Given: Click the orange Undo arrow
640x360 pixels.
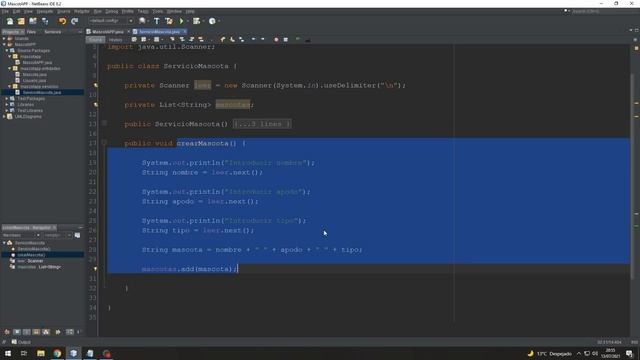Looking at the screenshot, I should coord(62,21).
